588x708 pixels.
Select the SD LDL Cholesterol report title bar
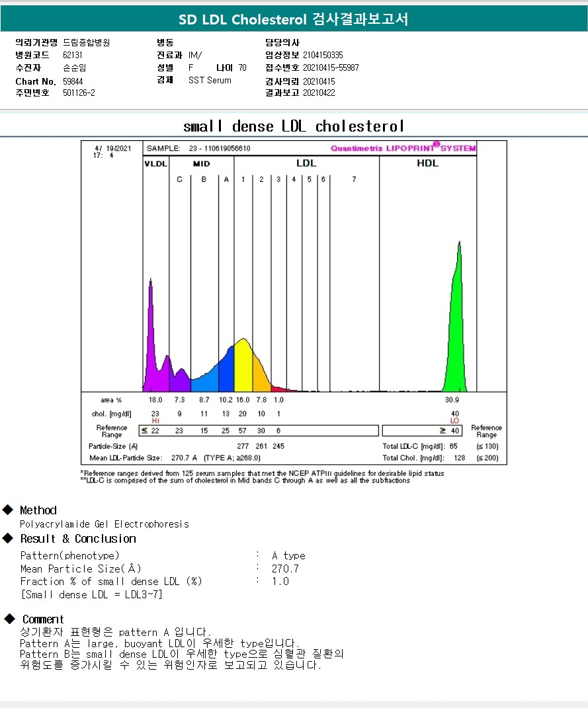[294, 19]
